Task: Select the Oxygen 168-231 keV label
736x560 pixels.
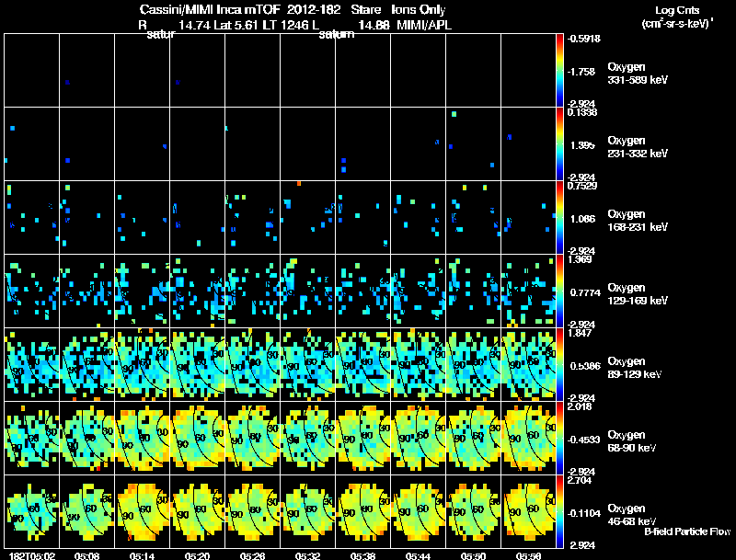Action: pyautogui.click(x=638, y=221)
